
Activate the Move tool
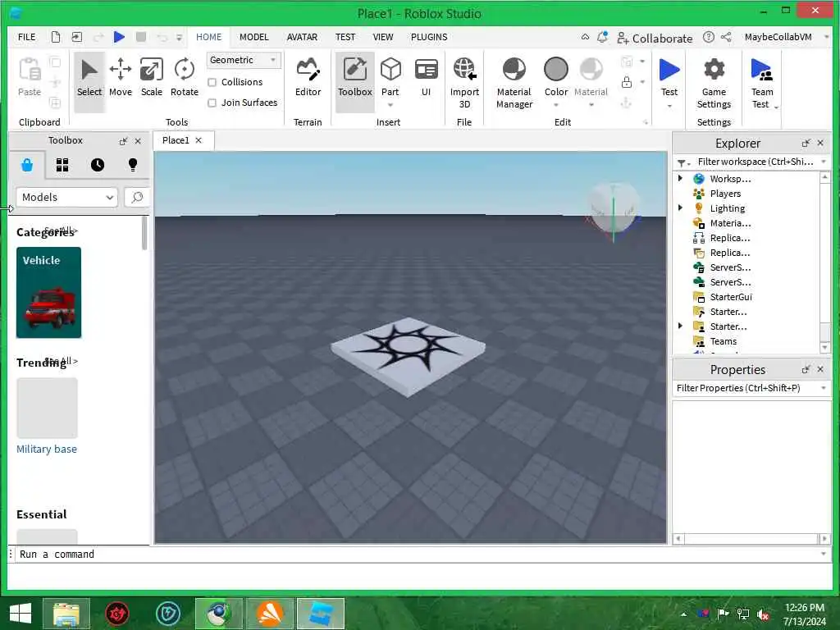(120, 78)
